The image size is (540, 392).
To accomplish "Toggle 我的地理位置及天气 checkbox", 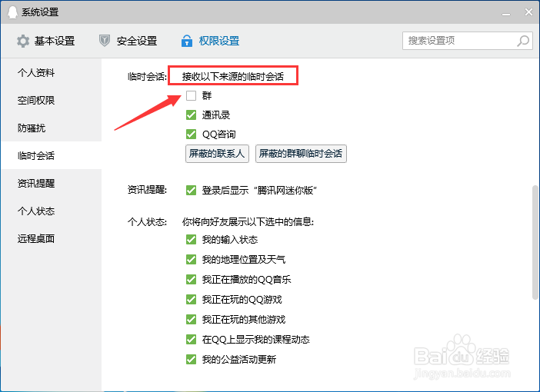I will [191, 259].
